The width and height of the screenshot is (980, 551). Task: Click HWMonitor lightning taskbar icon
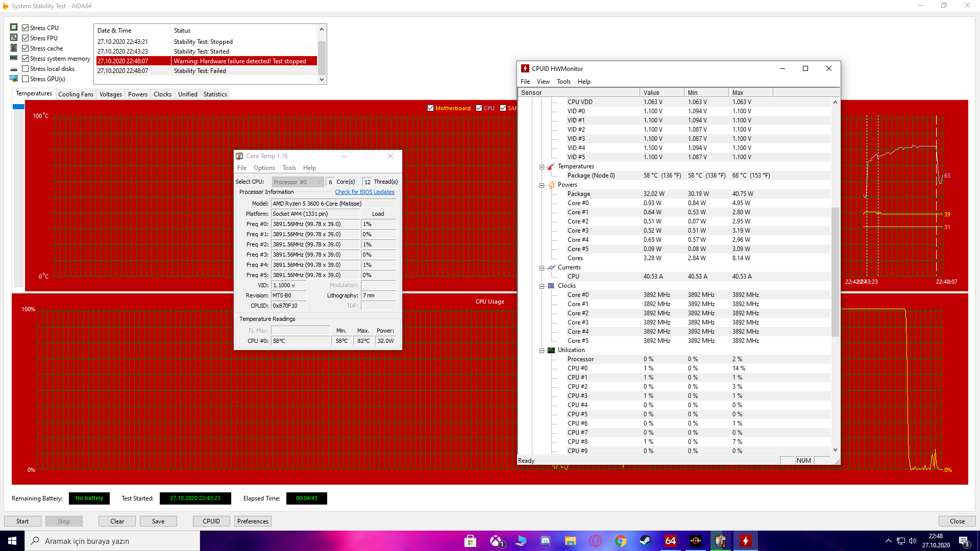click(x=745, y=541)
